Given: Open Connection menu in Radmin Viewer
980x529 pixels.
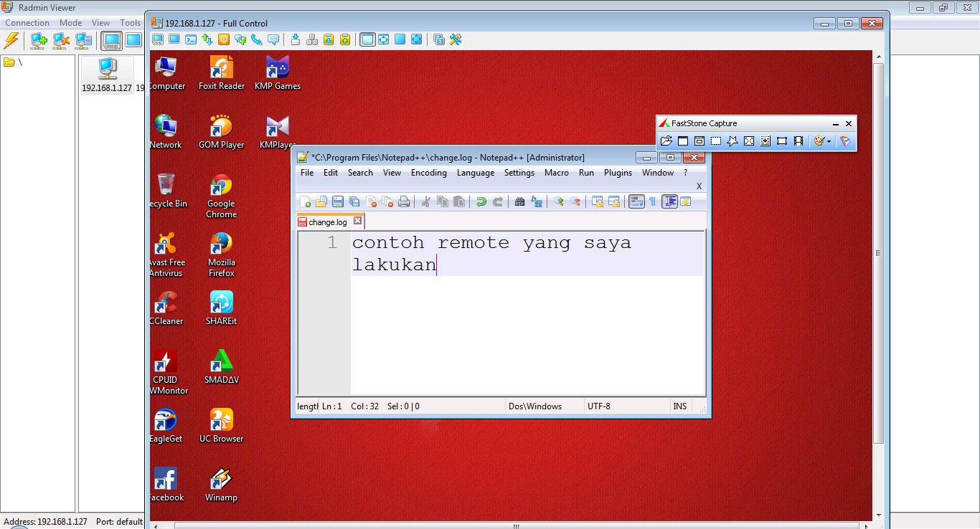Looking at the screenshot, I should pyautogui.click(x=27, y=23).
